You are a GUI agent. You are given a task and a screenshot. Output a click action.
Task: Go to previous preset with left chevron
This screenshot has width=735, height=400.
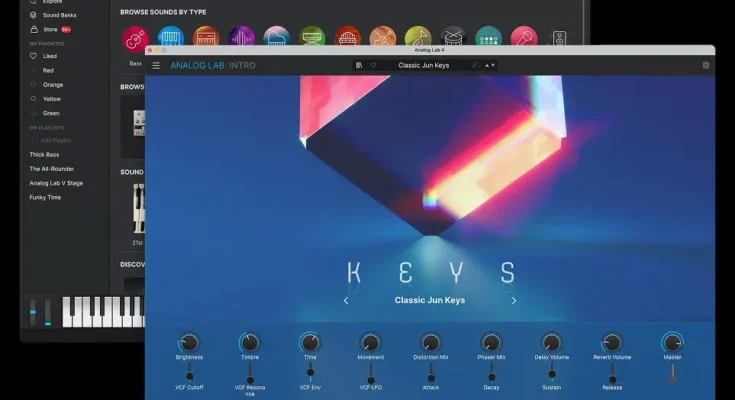pos(346,301)
